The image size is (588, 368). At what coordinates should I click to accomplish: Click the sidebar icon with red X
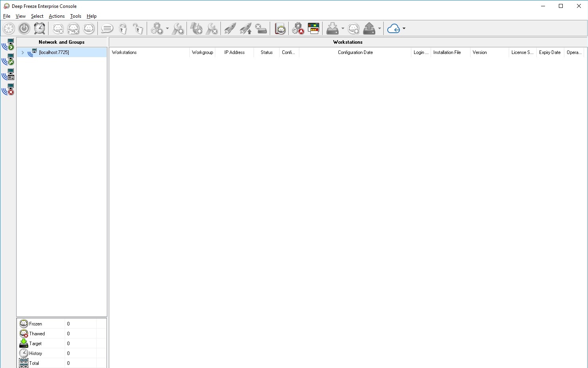click(x=8, y=89)
